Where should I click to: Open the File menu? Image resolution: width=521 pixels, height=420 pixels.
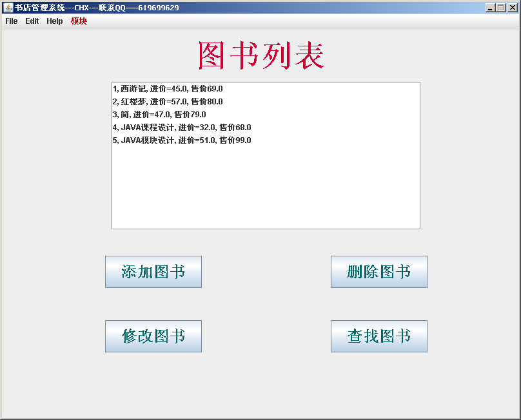12,21
